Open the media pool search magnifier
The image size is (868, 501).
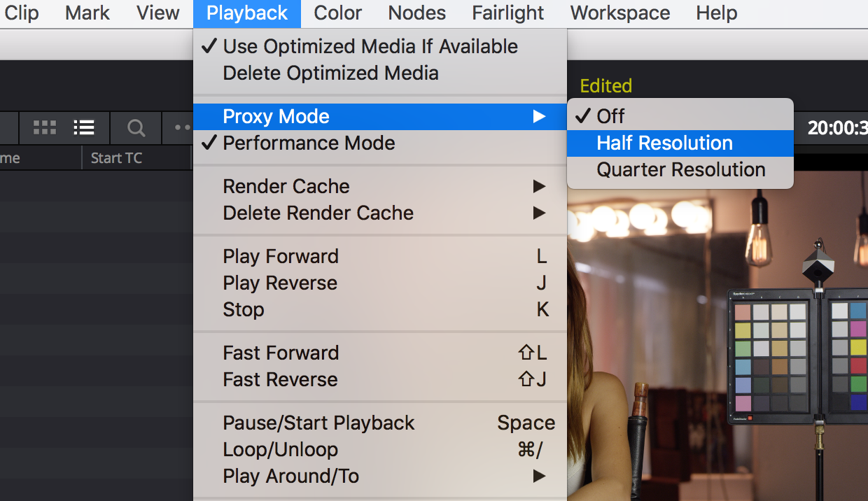[x=136, y=128]
